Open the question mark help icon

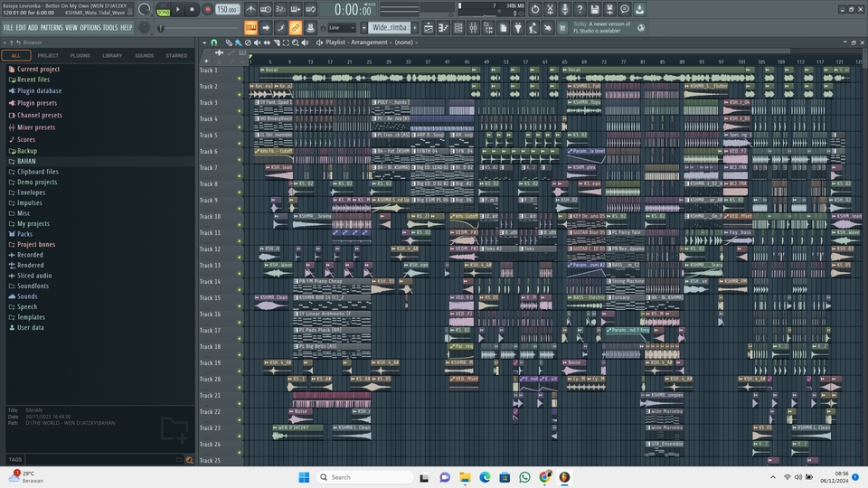coord(580,9)
